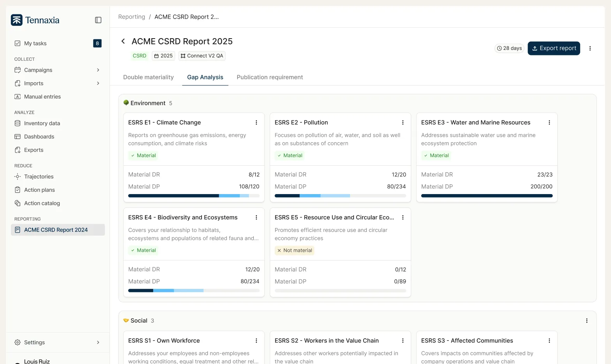Open Social section options menu
This screenshot has height=364, width=611.
pos(586,321)
